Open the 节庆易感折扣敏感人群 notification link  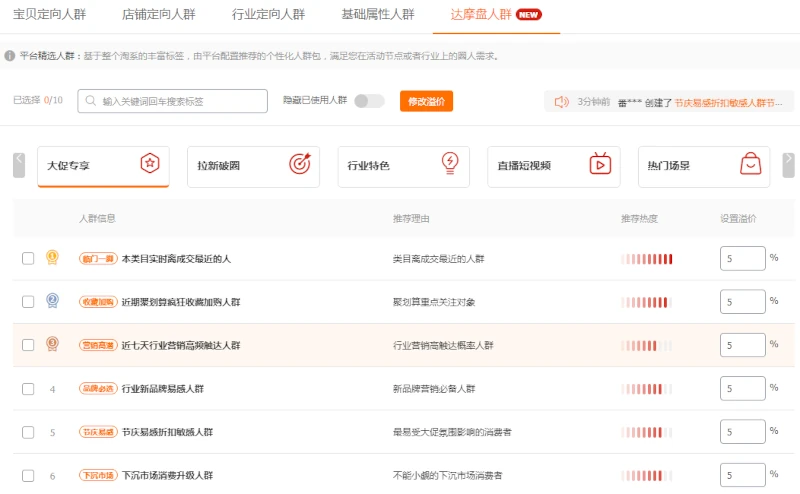[x=728, y=103]
